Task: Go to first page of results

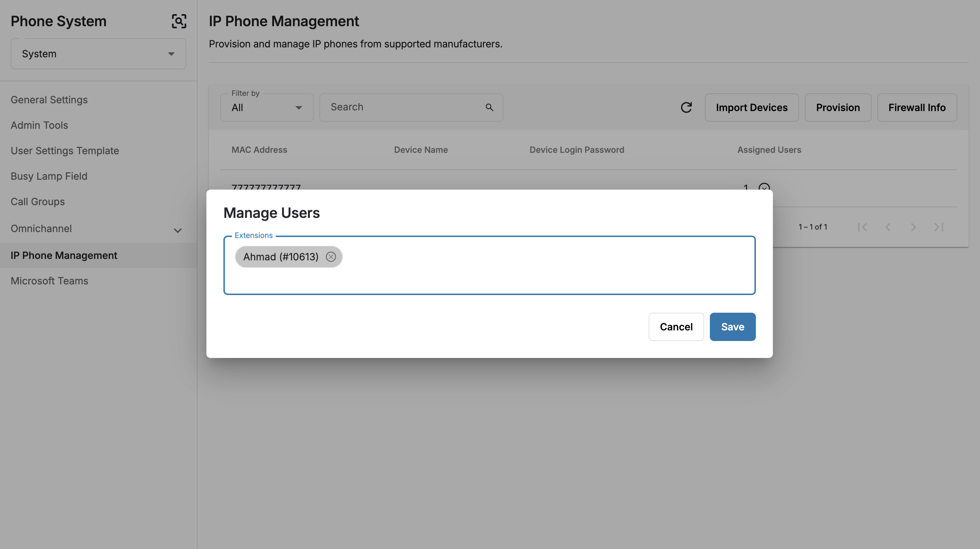Action: point(862,227)
